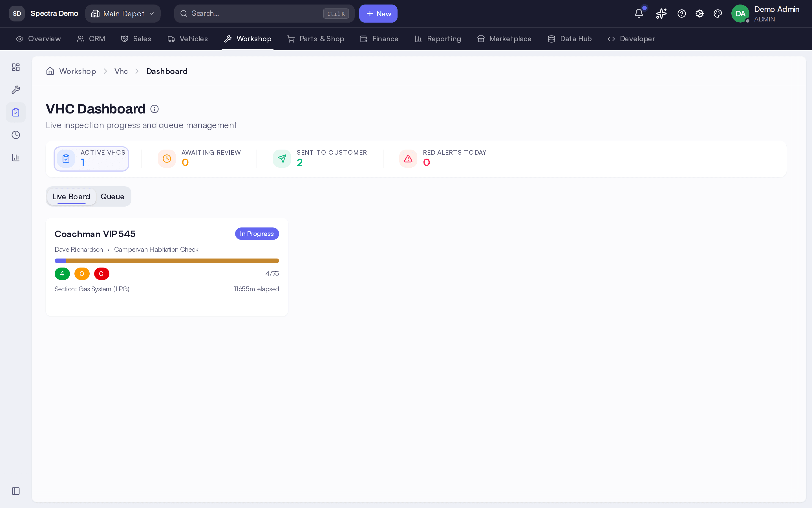Open the sidebar bar chart icon

(16, 157)
